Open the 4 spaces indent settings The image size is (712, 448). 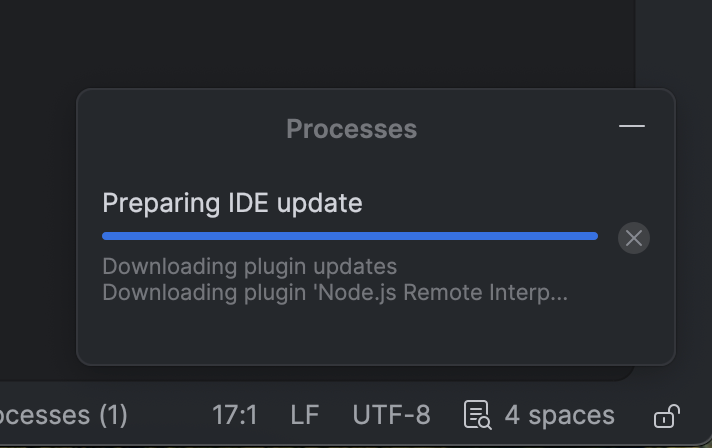559,415
